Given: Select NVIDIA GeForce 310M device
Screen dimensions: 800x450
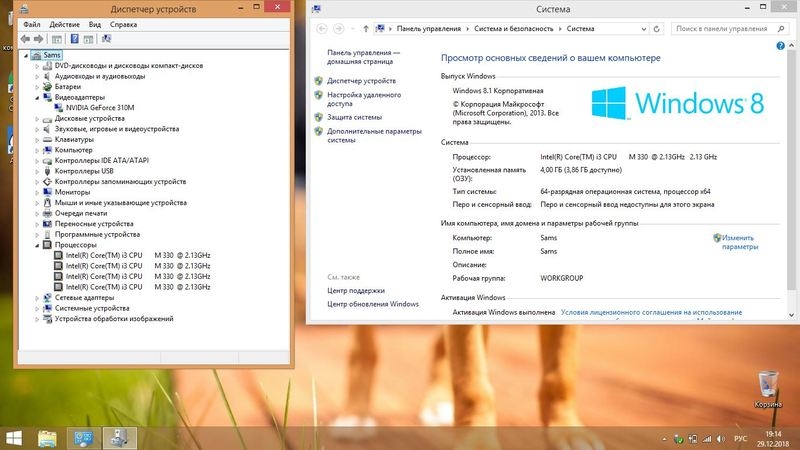Looking at the screenshot, I should [100, 108].
